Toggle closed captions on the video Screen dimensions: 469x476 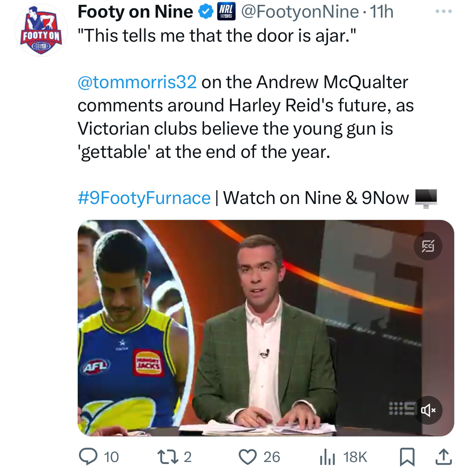click(428, 246)
